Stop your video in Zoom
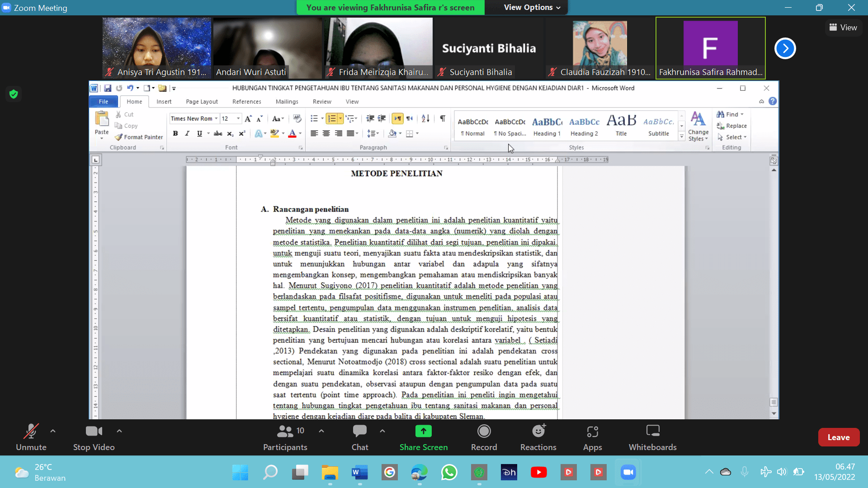 pos(94,437)
